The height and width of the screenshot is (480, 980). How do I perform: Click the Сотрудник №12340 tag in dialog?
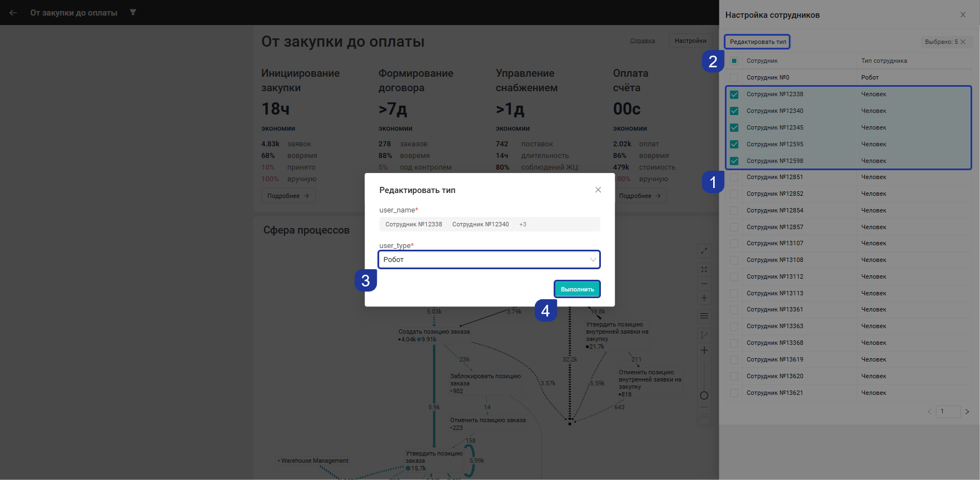coord(480,224)
